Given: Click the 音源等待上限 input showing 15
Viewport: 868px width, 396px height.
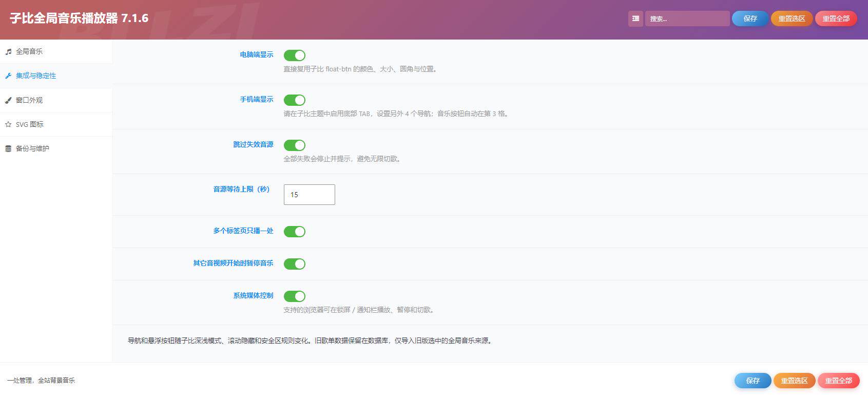Looking at the screenshot, I should tap(310, 195).
